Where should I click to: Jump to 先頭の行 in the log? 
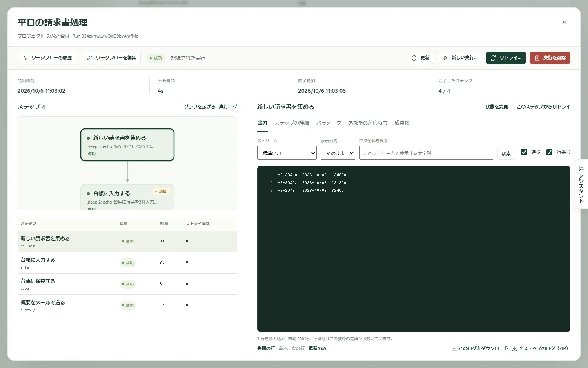(x=266, y=349)
